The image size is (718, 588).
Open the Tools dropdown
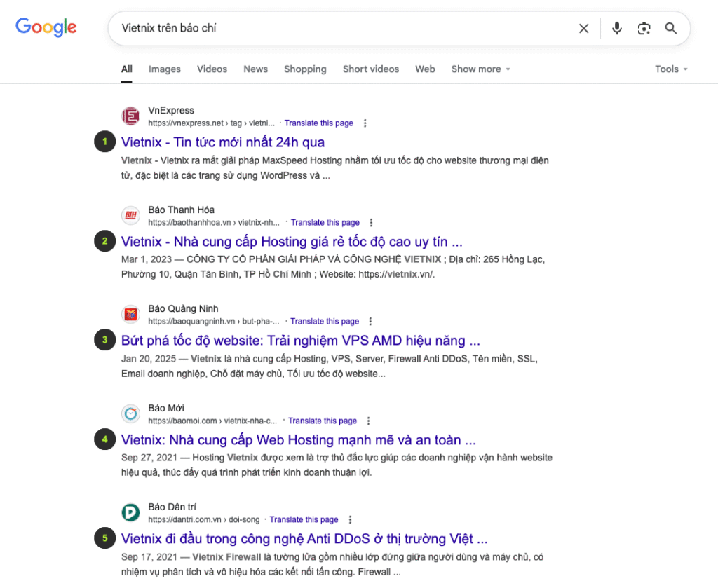pyautogui.click(x=671, y=69)
